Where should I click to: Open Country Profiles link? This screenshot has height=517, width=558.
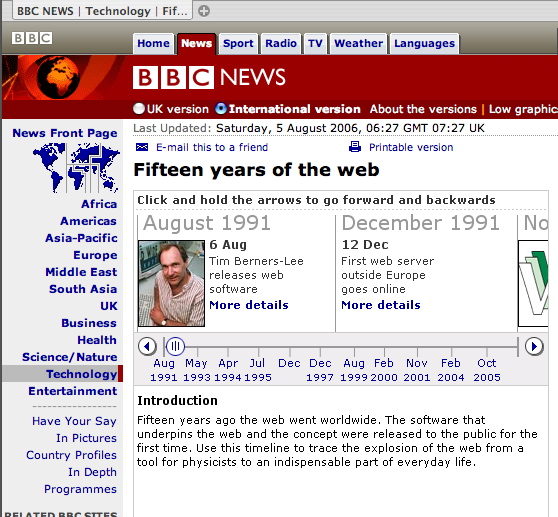click(x=72, y=455)
